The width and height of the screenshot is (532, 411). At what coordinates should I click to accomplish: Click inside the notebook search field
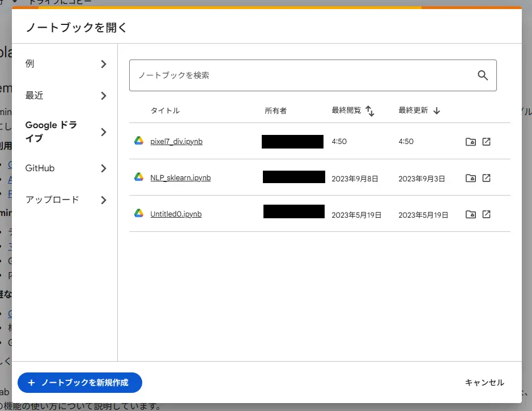tap(283, 75)
